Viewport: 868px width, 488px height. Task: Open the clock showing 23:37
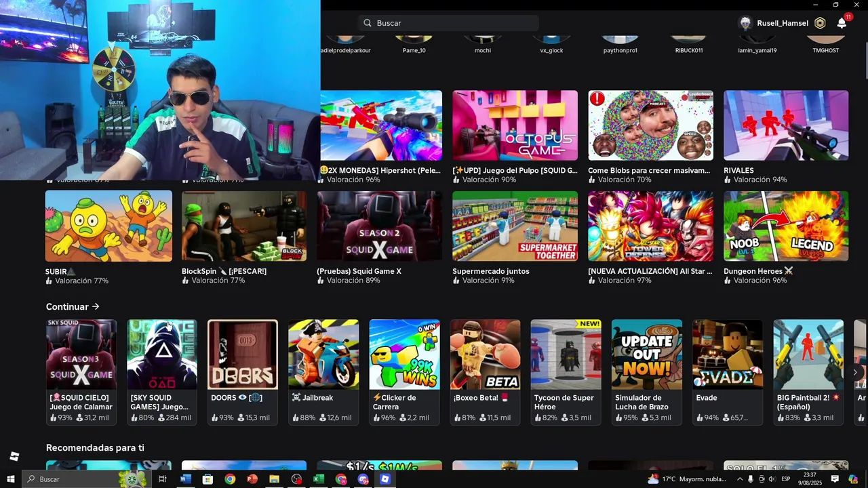click(810, 479)
